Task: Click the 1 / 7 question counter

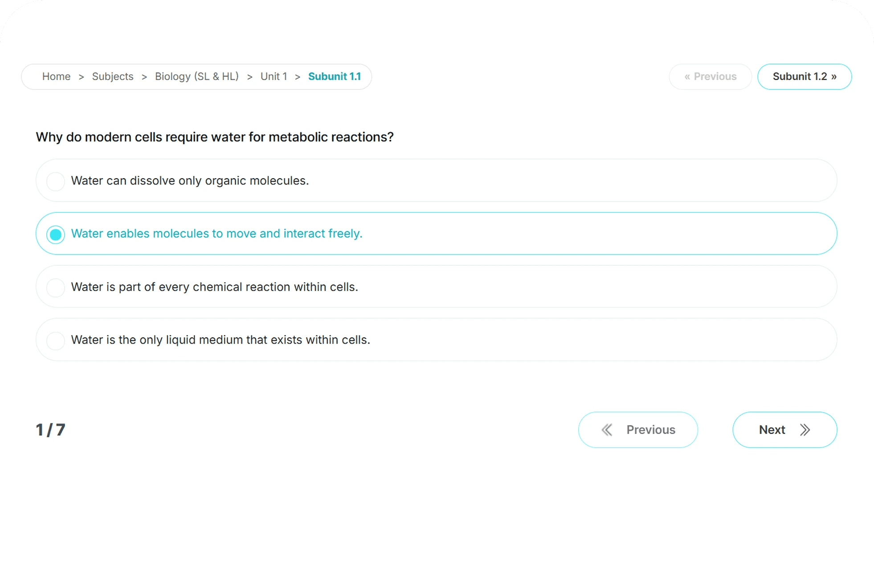Action: point(50,430)
